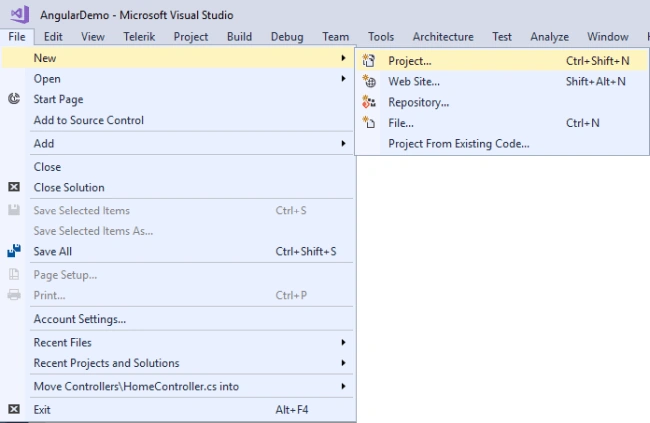Image resolution: width=650 pixels, height=423 pixels.
Task: Open the Architecture menu
Action: [443, 36]
